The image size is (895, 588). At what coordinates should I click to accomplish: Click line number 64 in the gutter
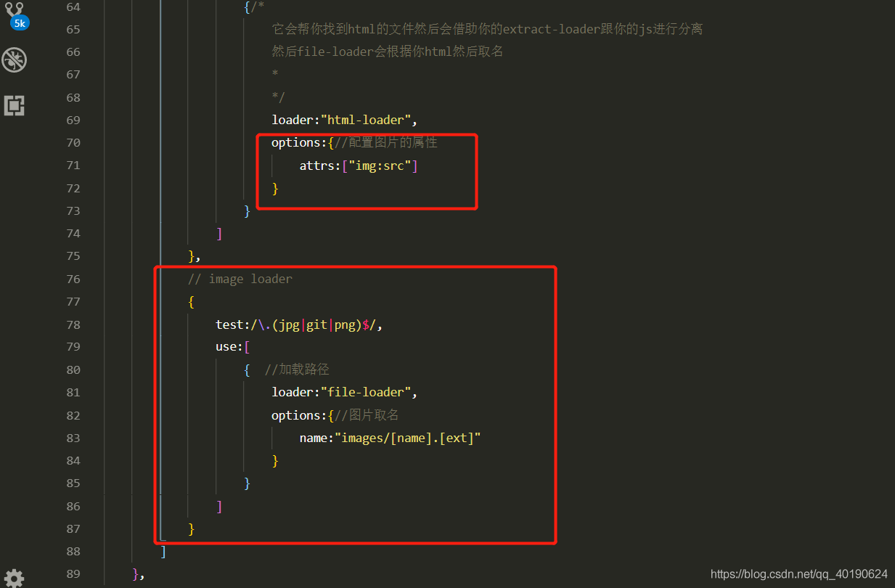click(73, 7)
